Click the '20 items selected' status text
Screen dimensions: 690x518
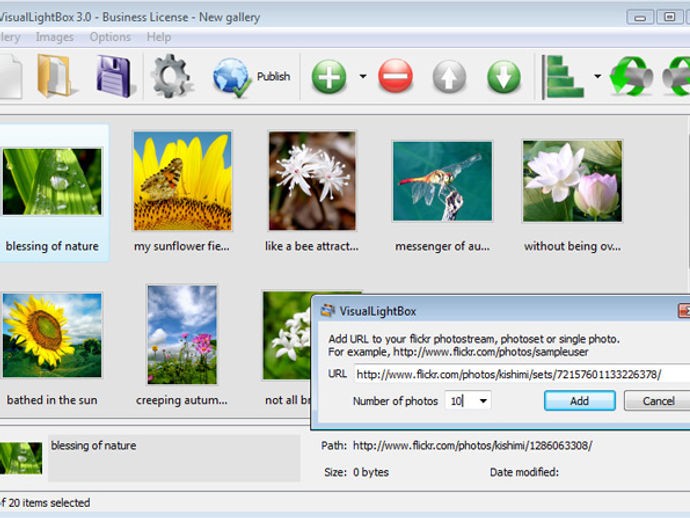49,503
